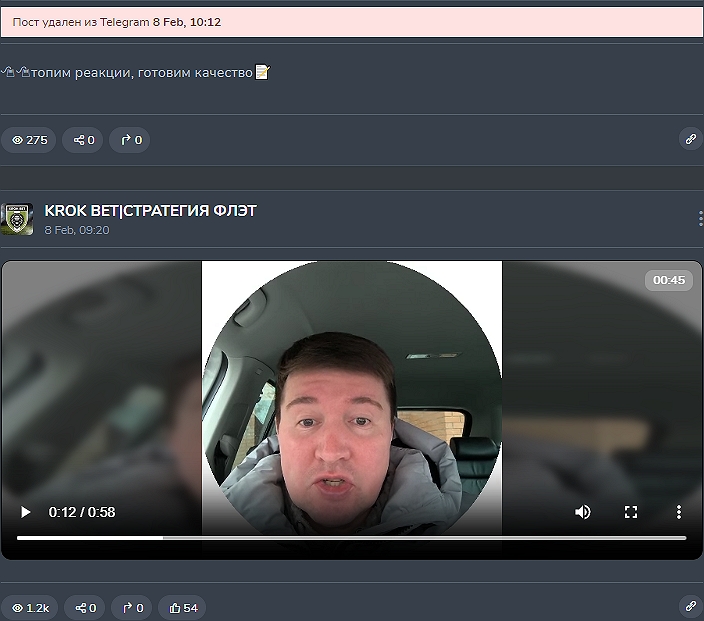Click the 1.2k views counter

[x=29, y=607]
